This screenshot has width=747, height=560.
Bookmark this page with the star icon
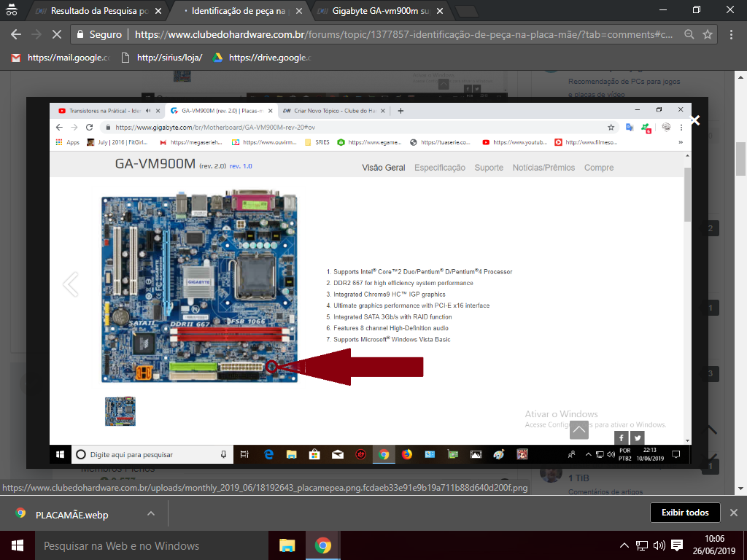coord(708,34)
